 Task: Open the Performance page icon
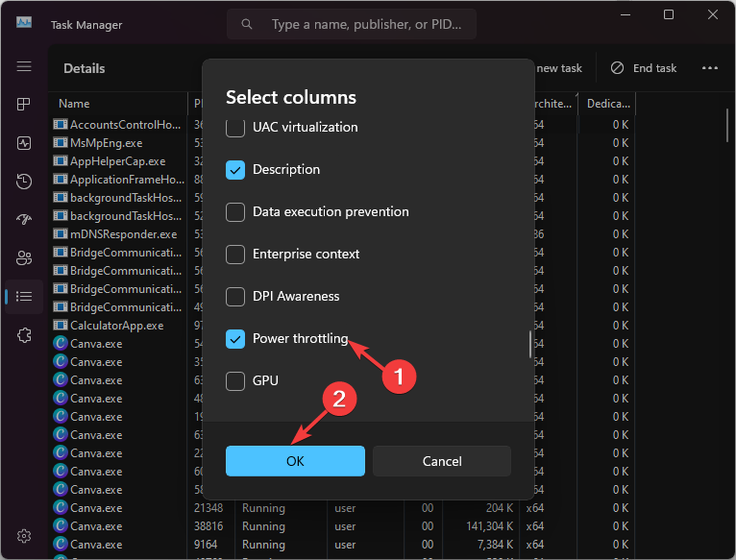(24, 143)
